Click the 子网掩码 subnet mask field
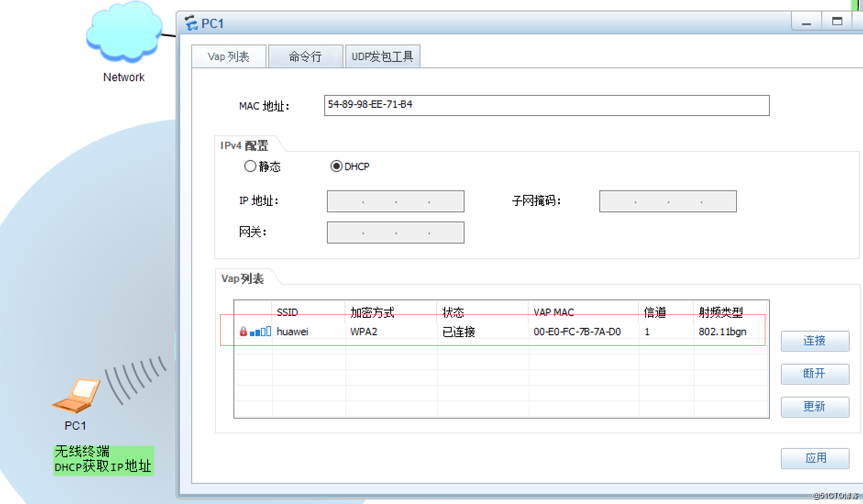The image size is (863, 504). click(x=668, y=201)
